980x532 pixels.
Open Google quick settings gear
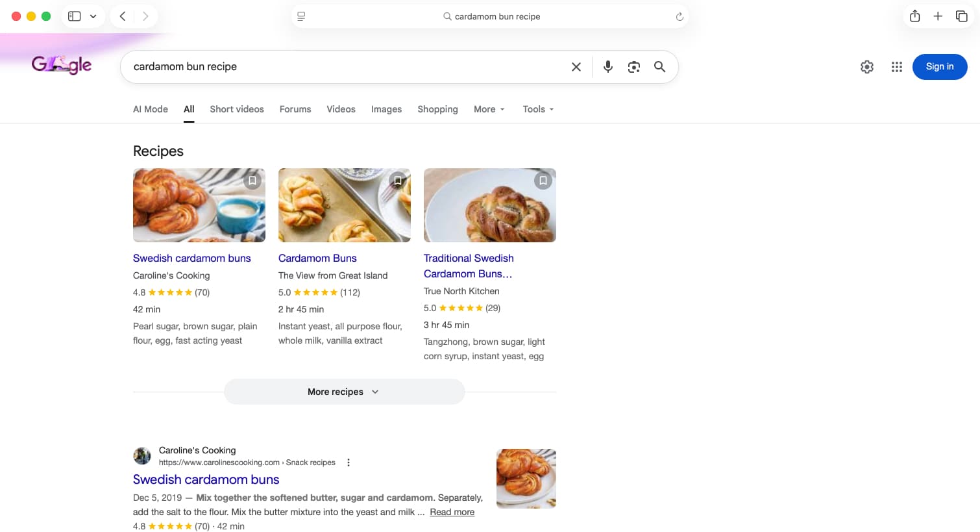pyautogui.click(x=867, y=67)
